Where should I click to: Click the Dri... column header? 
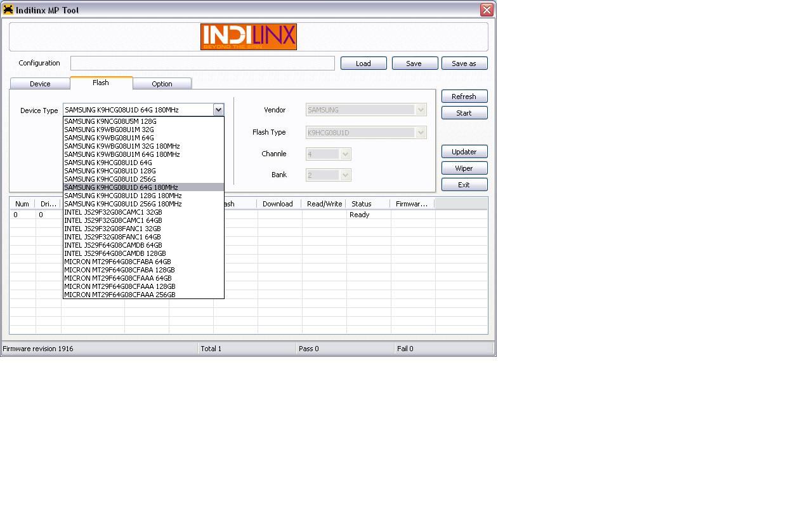point(48,204)
